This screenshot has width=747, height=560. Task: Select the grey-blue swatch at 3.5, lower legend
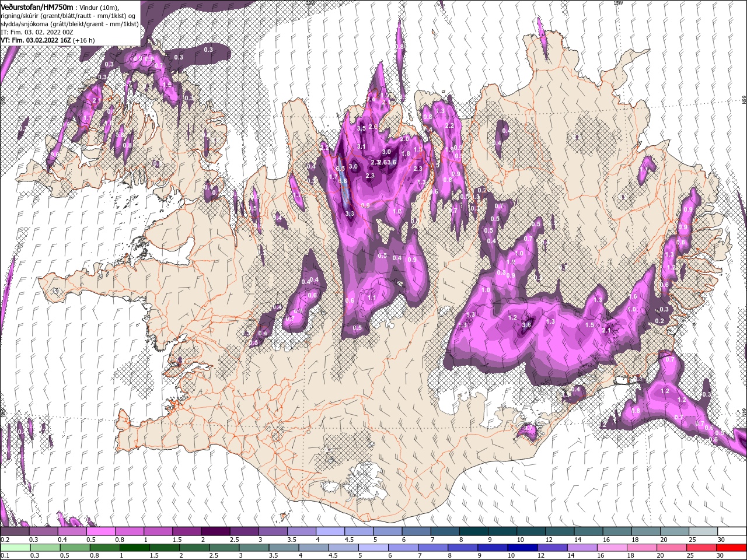[x=284, y=548]
